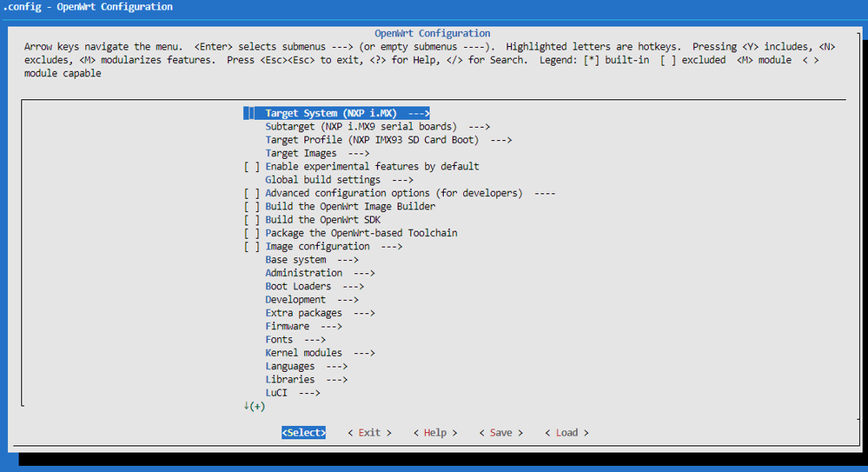Click the < Help > button

point(435,433)
